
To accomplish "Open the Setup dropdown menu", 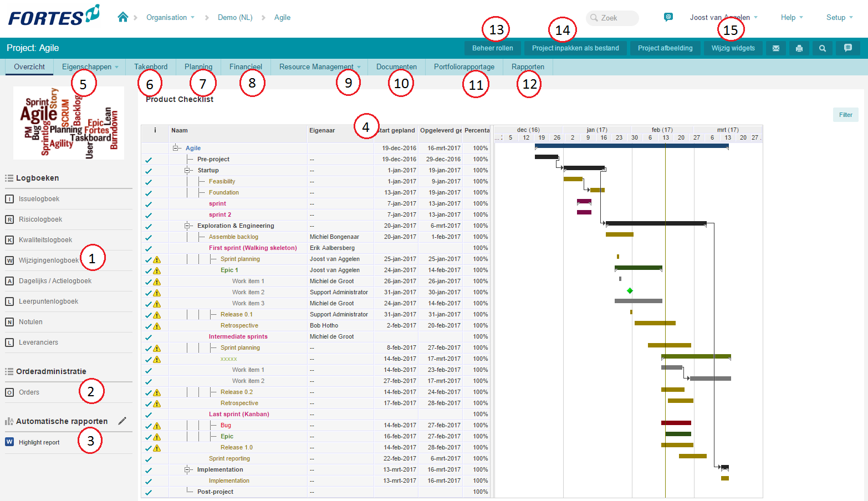I will [x=840, y=17].
